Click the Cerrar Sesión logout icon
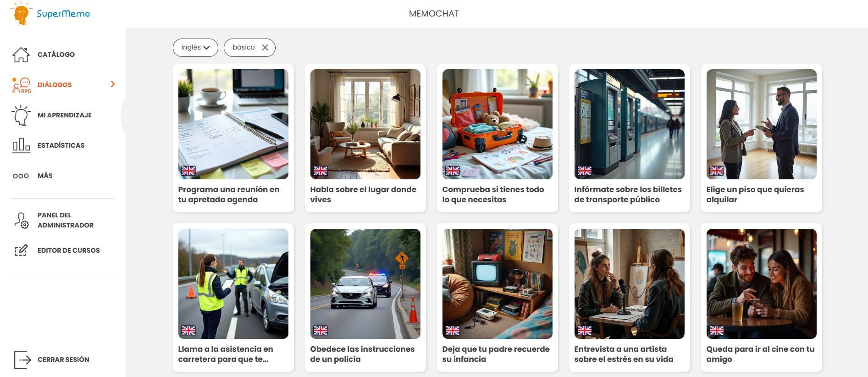 (22, 360)
